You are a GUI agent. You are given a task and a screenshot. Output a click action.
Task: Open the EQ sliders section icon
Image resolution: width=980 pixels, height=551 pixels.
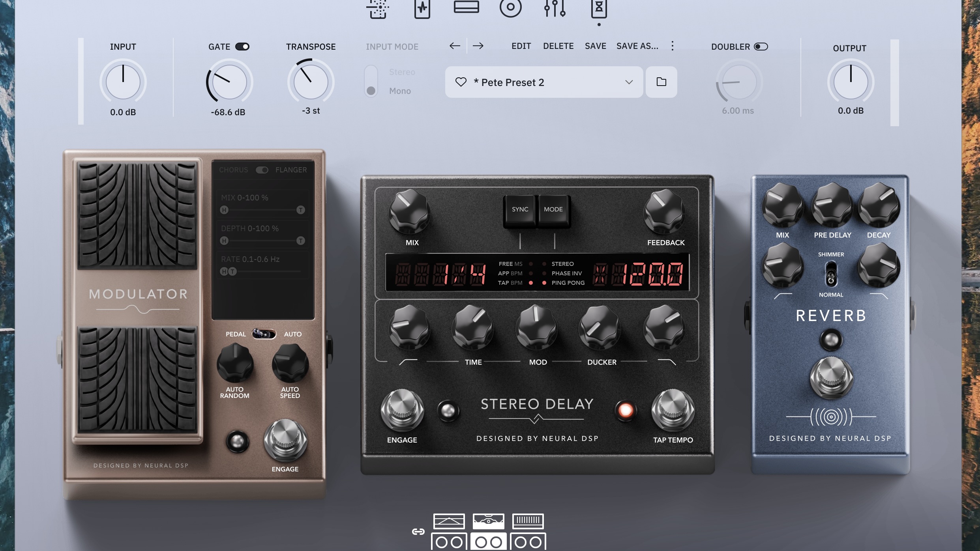pyautogui.click(x=555, y=8)
